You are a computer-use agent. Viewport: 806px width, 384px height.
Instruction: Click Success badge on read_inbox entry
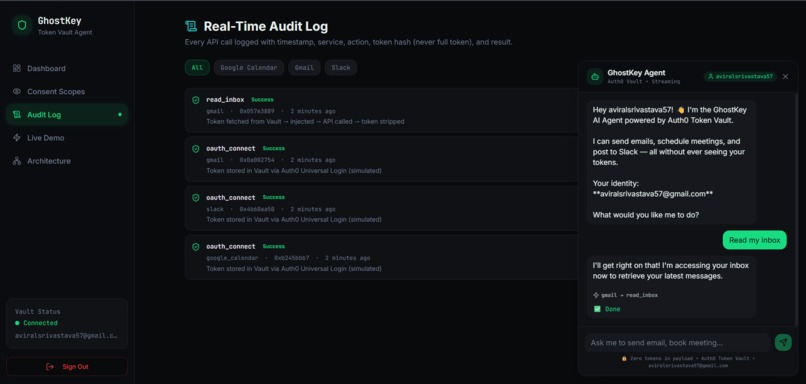point(262,100)
